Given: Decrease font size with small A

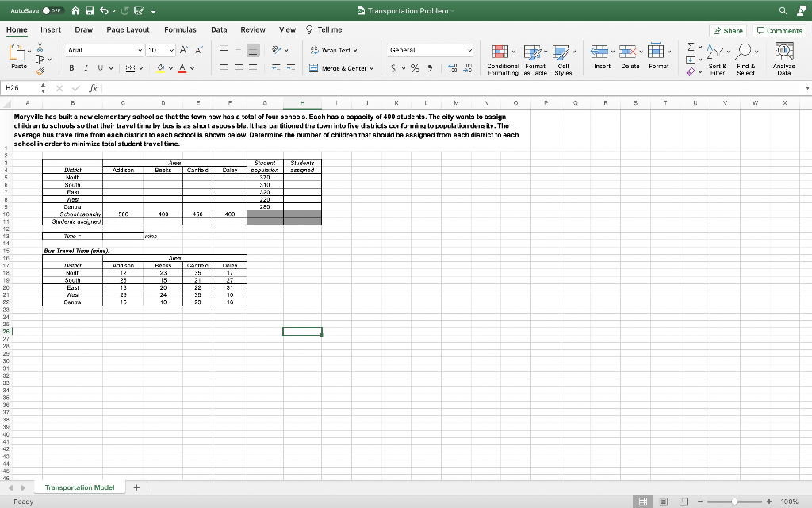Looking at the screenshot, I should (x=199, y=50).
